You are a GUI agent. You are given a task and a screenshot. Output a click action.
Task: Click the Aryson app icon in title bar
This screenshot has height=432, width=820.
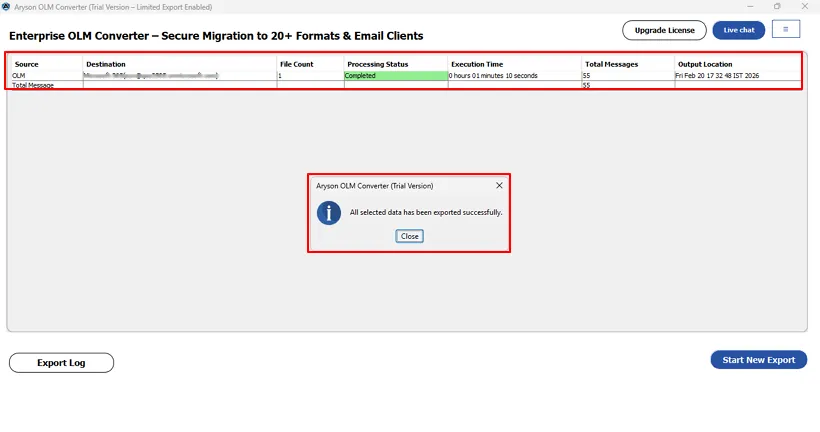6,7
